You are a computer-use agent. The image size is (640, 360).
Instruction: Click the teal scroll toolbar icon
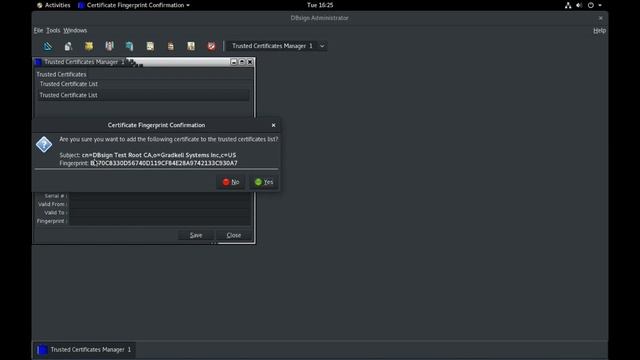click(129, 46)
